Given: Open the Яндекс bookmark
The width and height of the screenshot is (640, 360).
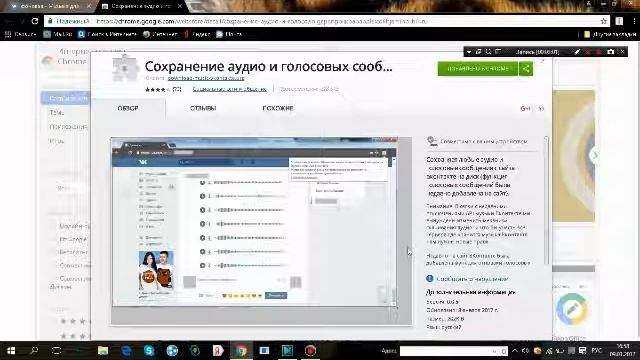Looking at the screenshot, I should click(197, 34).
